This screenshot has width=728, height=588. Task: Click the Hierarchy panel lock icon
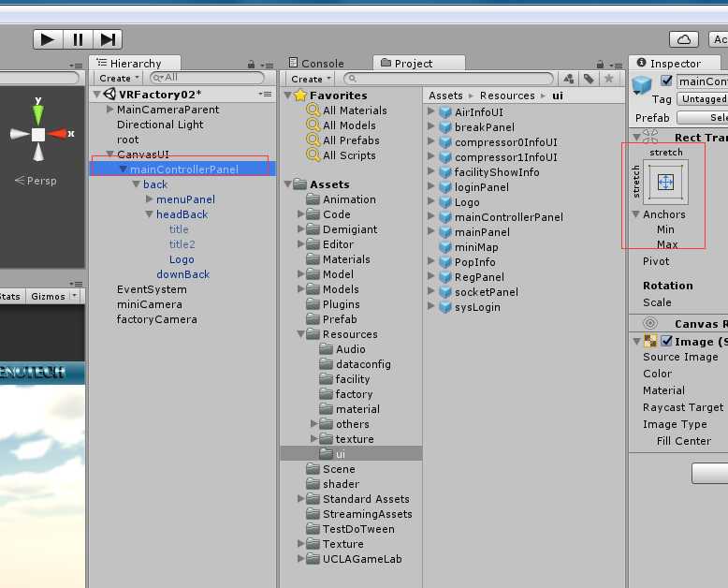click(251, 64)
